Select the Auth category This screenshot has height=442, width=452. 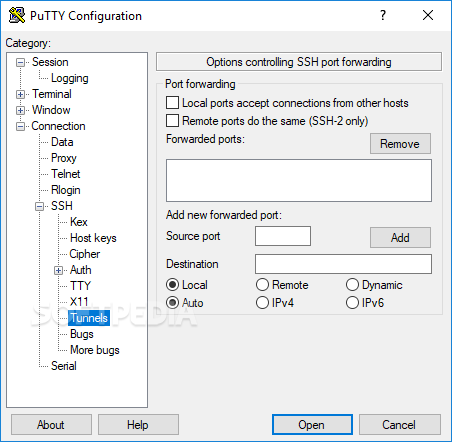coord(80,270)
